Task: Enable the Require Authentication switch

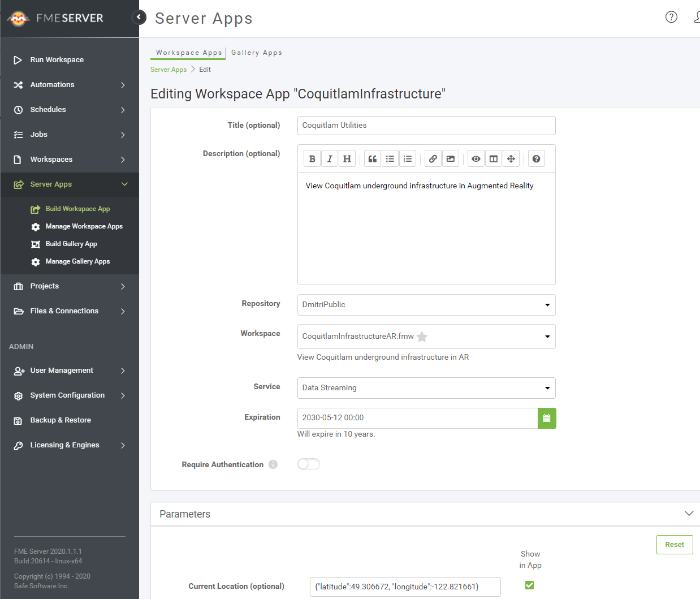Action: (x=309, y=464)
